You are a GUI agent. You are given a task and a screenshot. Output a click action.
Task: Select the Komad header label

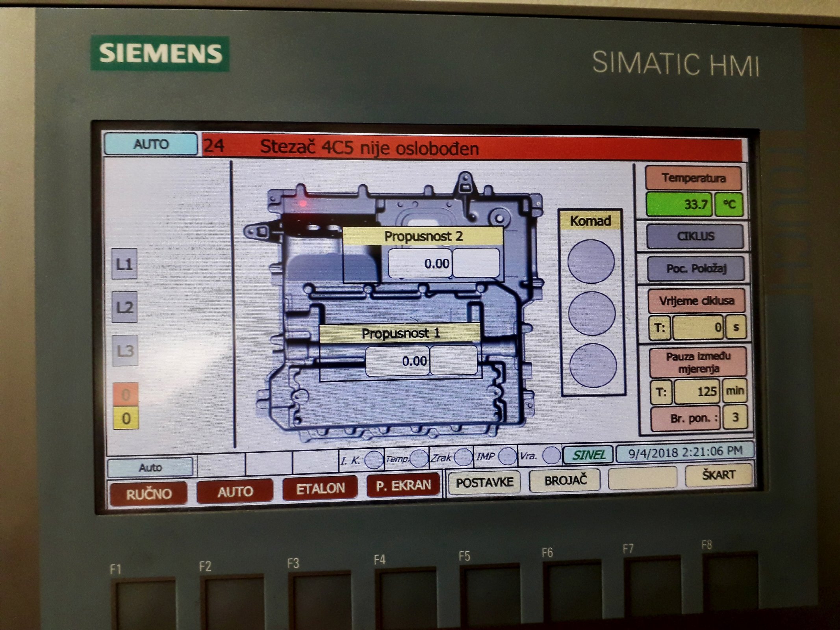tap(590, 221)
